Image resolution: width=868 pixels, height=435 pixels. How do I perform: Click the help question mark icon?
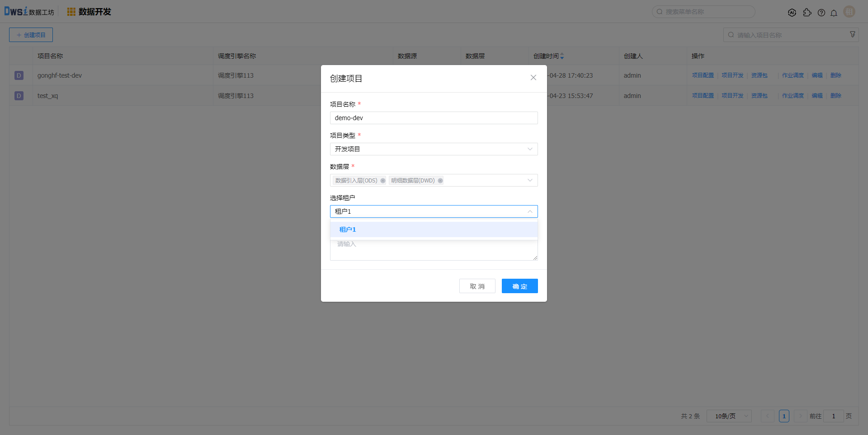tap(821, 13)
